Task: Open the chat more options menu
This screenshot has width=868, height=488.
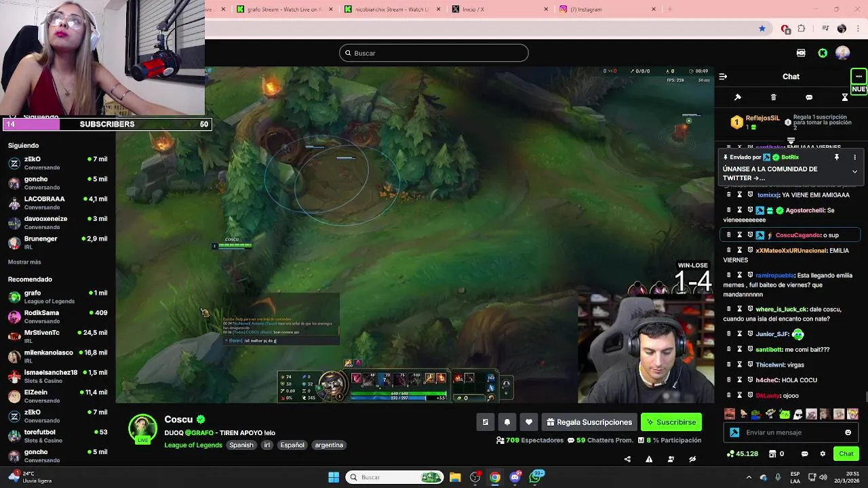Action: point(859,77)
